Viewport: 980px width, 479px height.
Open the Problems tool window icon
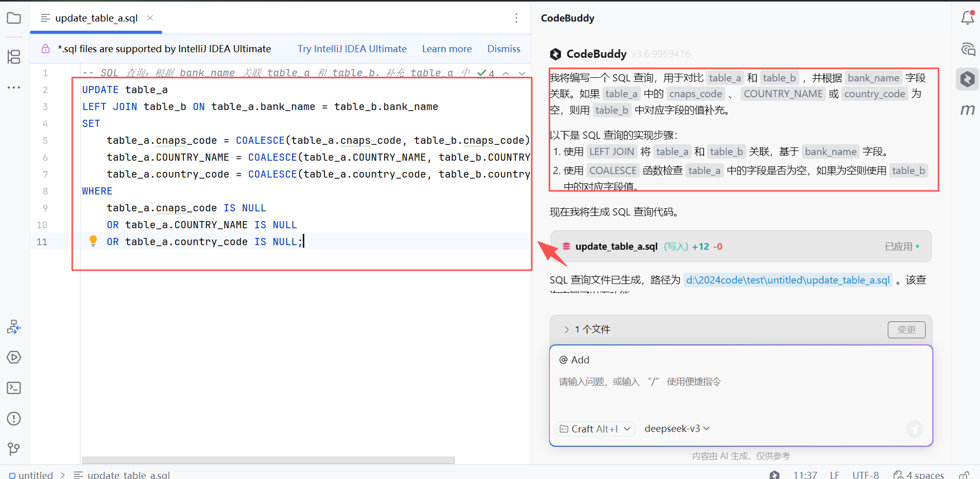point(14,419)
